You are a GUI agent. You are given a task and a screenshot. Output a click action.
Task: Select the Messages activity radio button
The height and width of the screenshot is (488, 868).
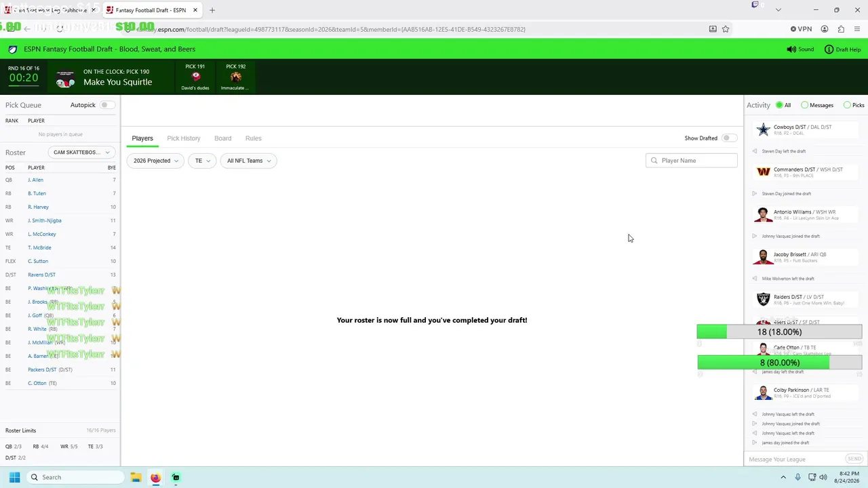point(804,105)
